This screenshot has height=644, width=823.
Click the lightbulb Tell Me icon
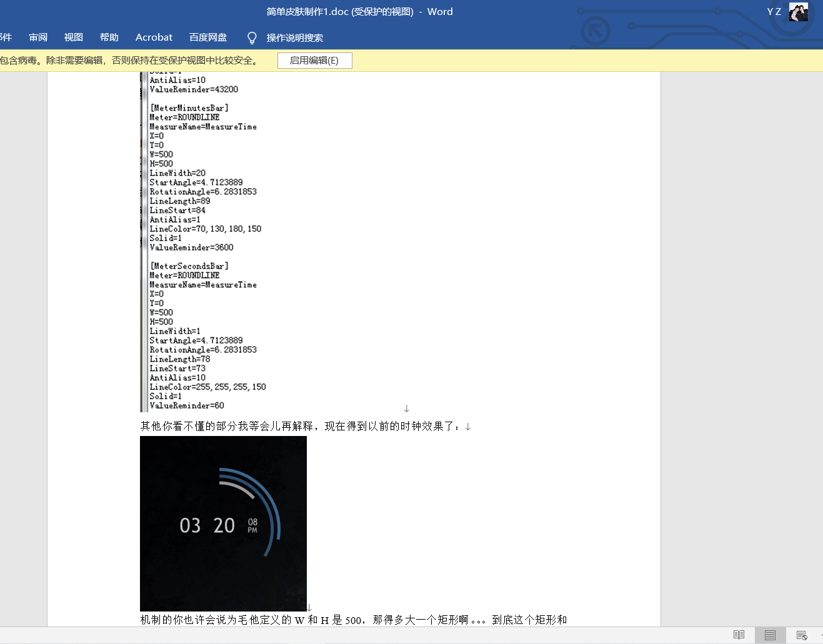252,38
